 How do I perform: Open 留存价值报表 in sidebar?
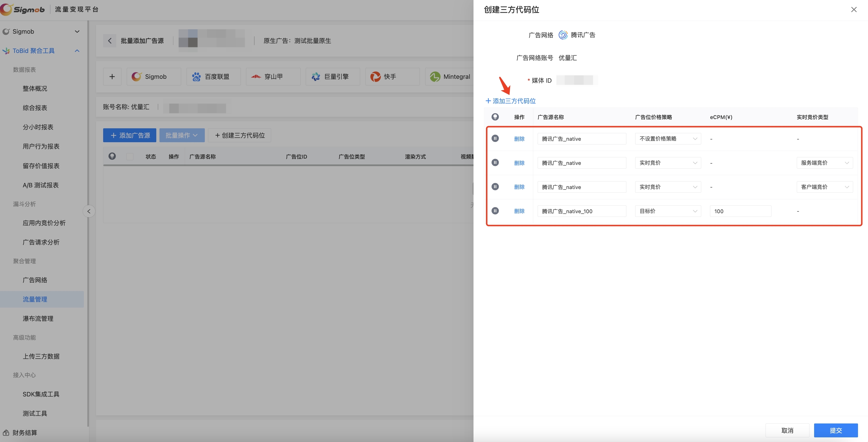[41, 166]
